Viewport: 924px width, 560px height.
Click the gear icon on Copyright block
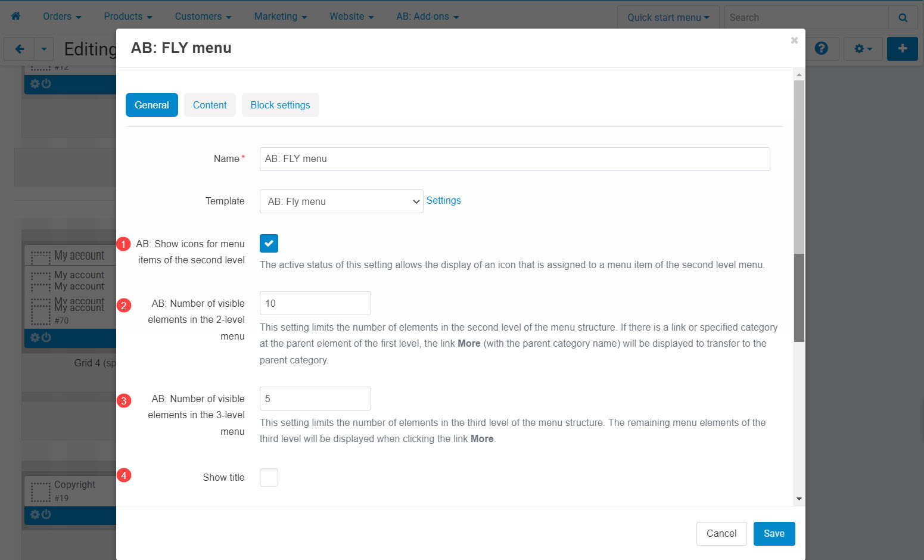tap(35, 514)
